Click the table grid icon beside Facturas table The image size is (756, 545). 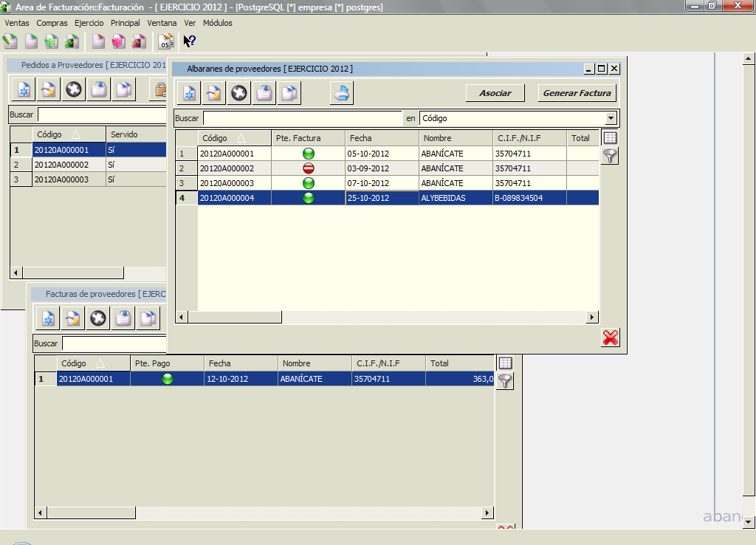pos(505,363)
